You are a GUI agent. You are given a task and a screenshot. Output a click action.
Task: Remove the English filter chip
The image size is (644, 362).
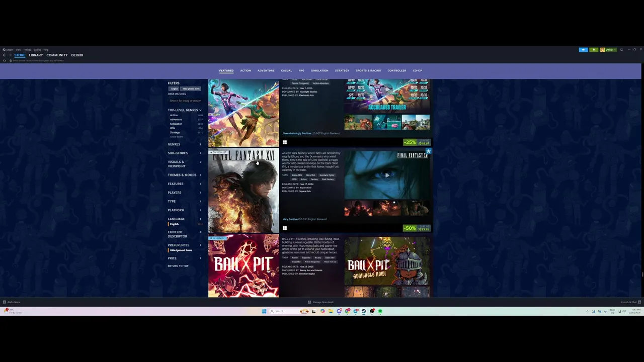174,89
